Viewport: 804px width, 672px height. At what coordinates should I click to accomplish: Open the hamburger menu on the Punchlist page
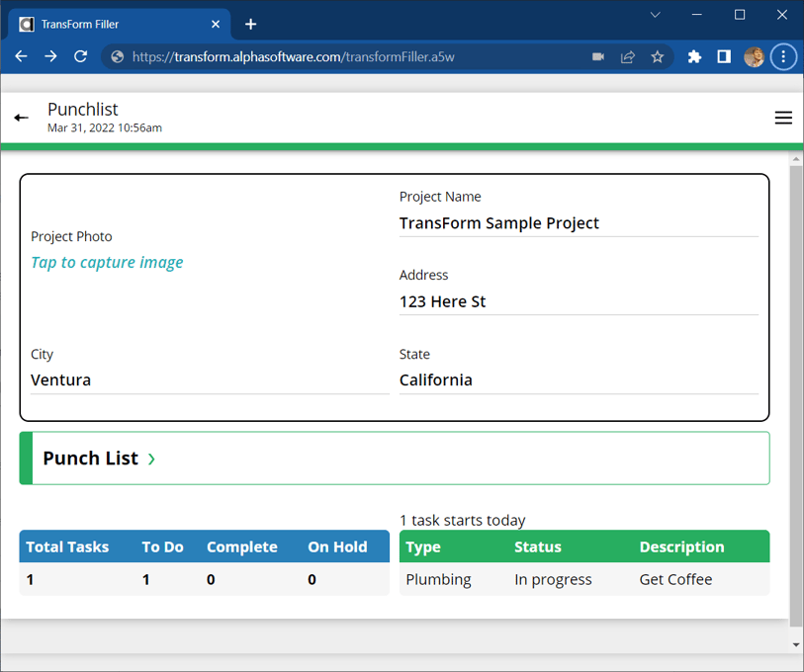[783, 117]
